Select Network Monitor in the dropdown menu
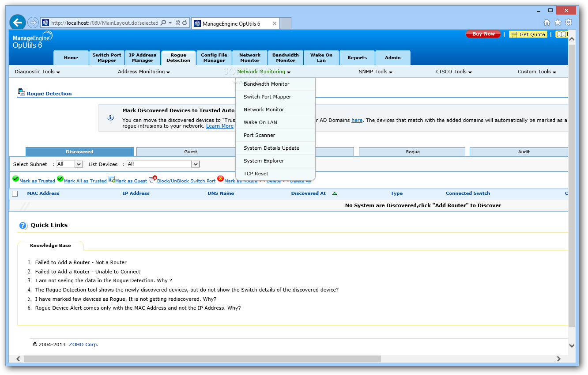The width and height of the screenshot is (588, 375). pyautogui.click(x=275, y=110)
